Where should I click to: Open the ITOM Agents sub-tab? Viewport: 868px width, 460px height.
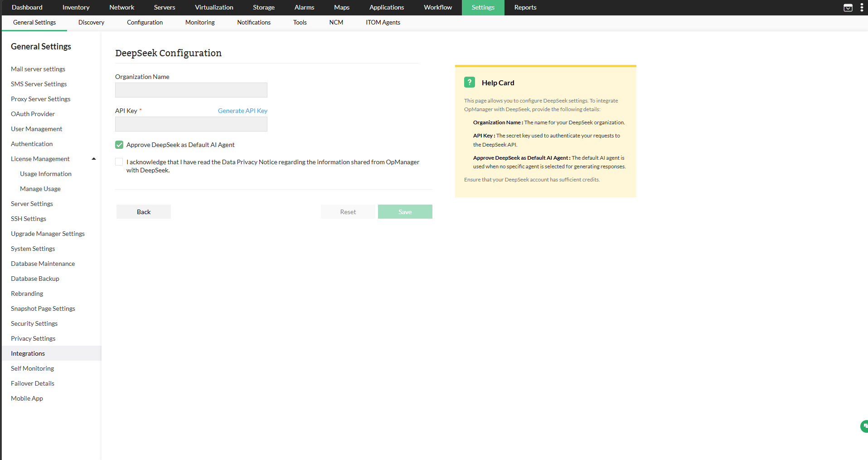pos(383,23)
